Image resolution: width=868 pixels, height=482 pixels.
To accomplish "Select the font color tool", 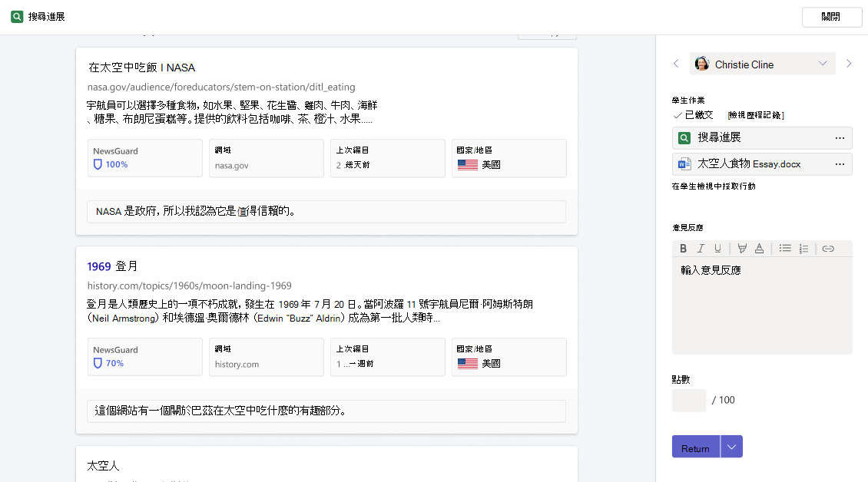I will coord(759,249).
